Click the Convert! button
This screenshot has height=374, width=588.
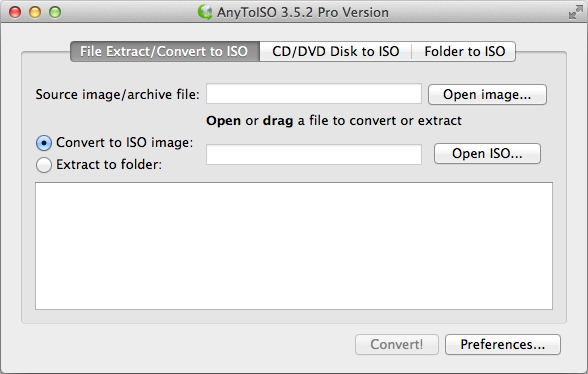(397, 344)
